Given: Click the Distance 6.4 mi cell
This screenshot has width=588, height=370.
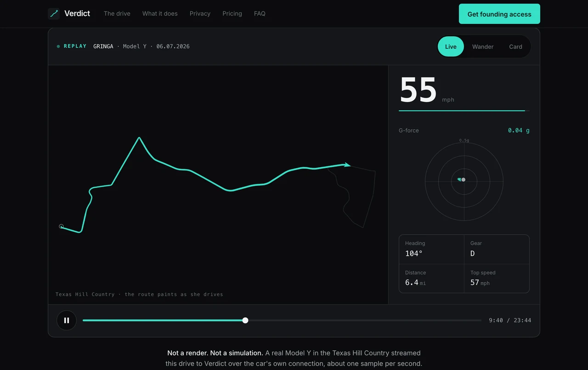Looking at the screenshot, I should (431, 279).
